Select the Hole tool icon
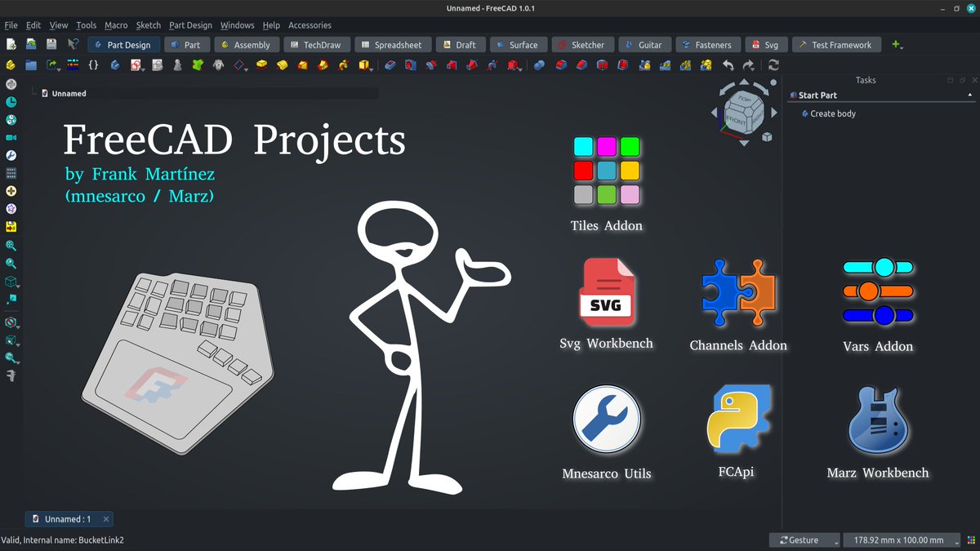The height and width of the screenshot is (551, 980). coord(411,65)
